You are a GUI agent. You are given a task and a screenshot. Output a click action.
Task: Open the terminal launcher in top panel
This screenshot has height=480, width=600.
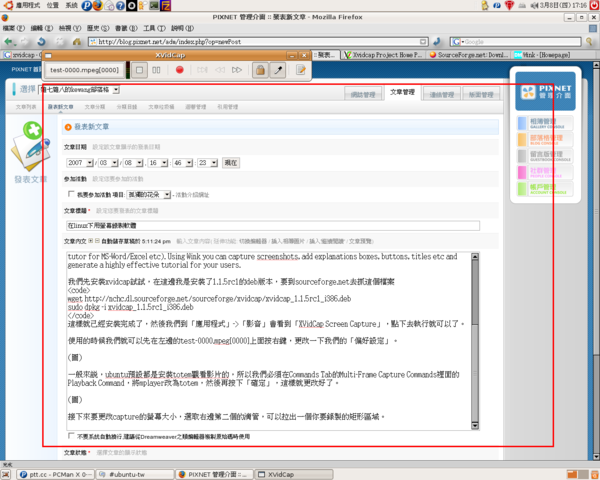(154, 5)
